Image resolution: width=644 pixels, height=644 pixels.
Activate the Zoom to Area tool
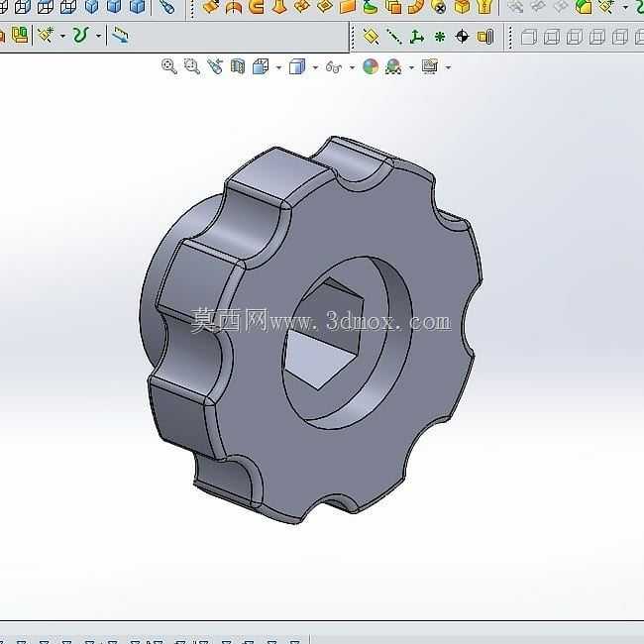(x=192, y=66)
